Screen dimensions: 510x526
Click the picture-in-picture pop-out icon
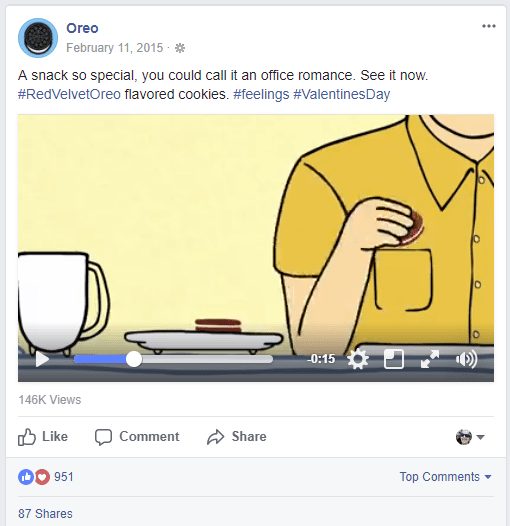pos(394,359)
